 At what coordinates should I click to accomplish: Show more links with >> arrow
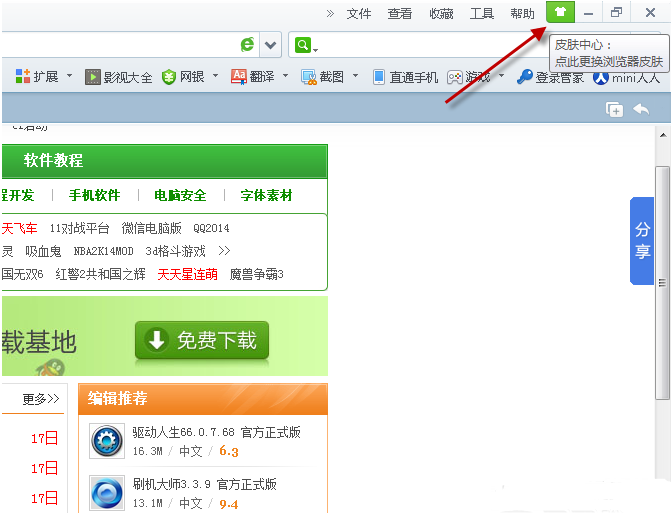pyautogui.click(x=224, y=251)
